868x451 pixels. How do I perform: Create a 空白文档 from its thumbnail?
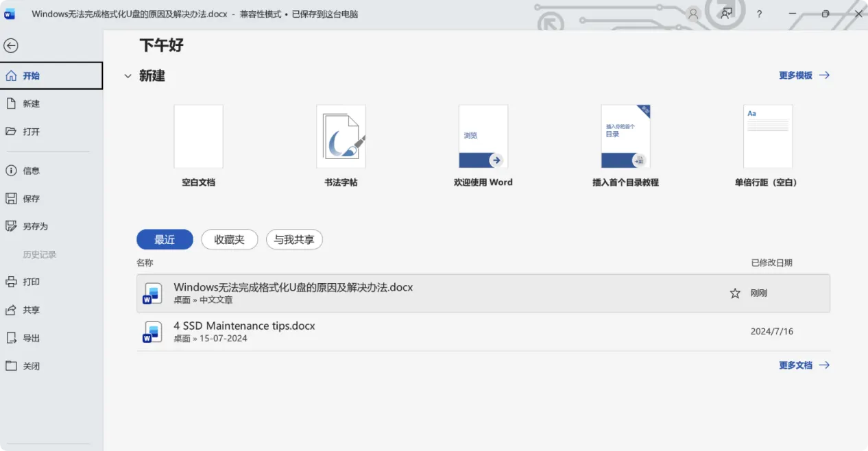[198, 136]
